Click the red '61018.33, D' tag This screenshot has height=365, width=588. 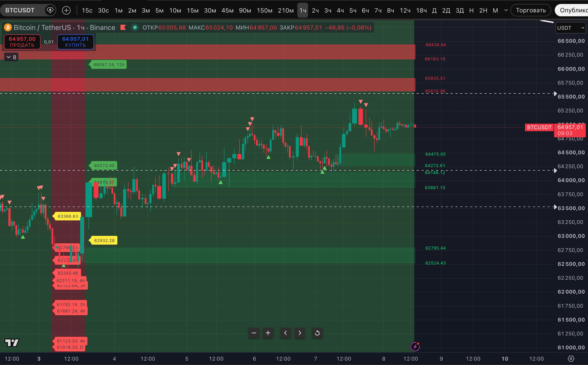click(x=69, y=347)
